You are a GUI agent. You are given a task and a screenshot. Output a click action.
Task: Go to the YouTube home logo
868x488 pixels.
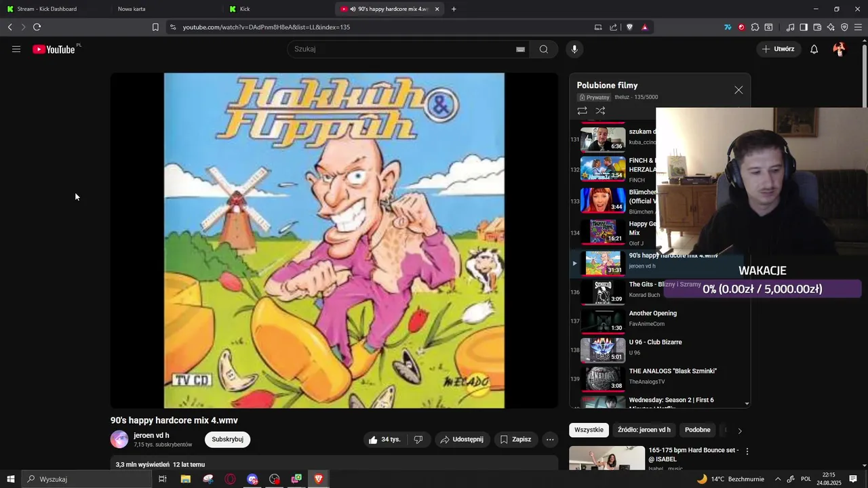[54, 49]
